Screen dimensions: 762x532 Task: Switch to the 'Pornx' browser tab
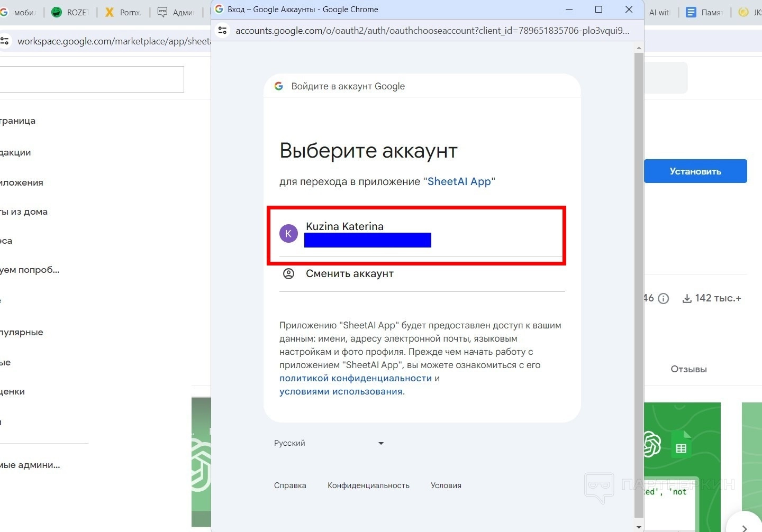(123, 12)
